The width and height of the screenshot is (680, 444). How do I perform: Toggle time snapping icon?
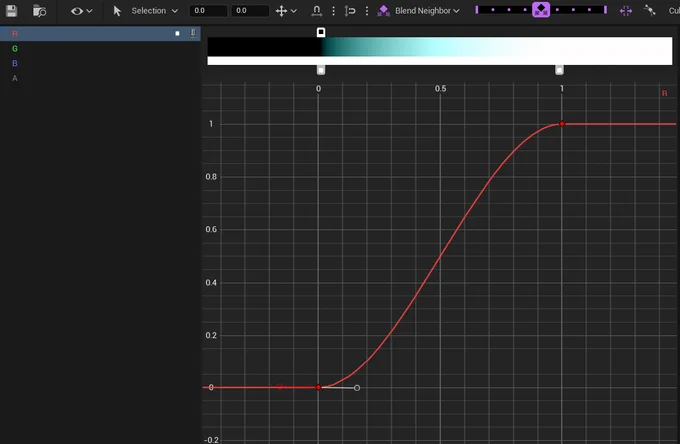[x=317, y=11]
